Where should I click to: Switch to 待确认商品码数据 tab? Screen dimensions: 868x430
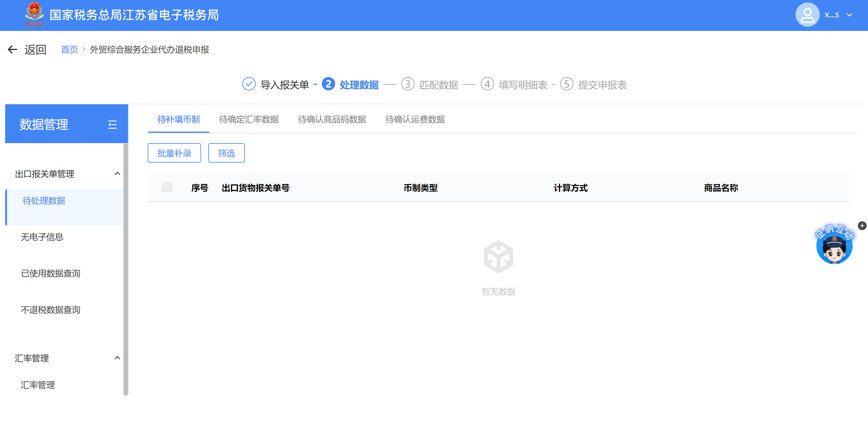coord(331,119)
